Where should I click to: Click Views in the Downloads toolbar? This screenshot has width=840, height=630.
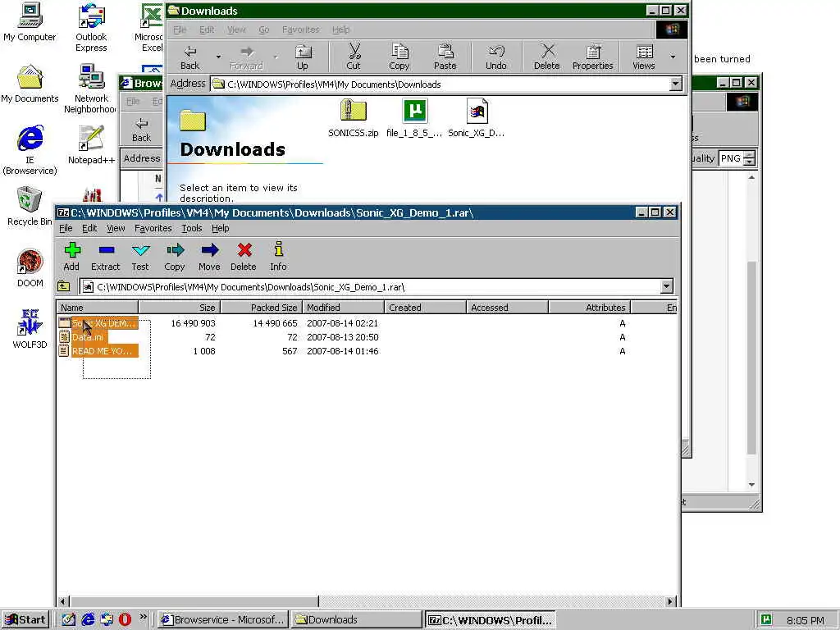[x=643, y=57]
